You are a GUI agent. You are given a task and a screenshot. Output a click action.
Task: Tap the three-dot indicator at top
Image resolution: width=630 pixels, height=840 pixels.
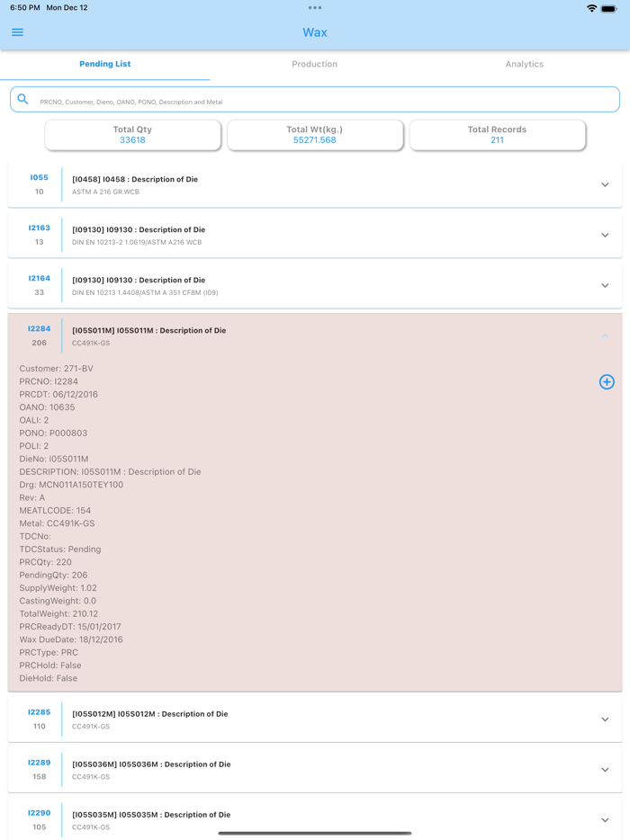point(315,8)
